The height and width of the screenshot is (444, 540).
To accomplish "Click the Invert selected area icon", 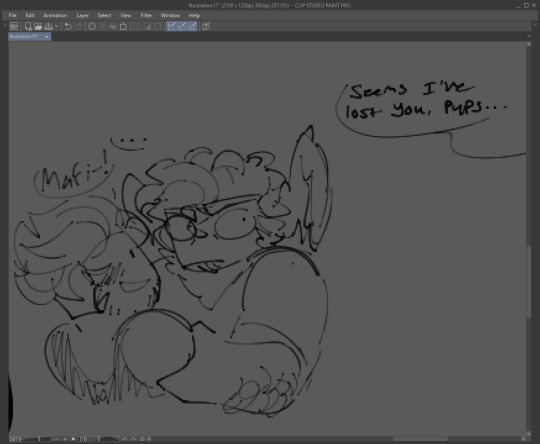I will tap(147, 26).
